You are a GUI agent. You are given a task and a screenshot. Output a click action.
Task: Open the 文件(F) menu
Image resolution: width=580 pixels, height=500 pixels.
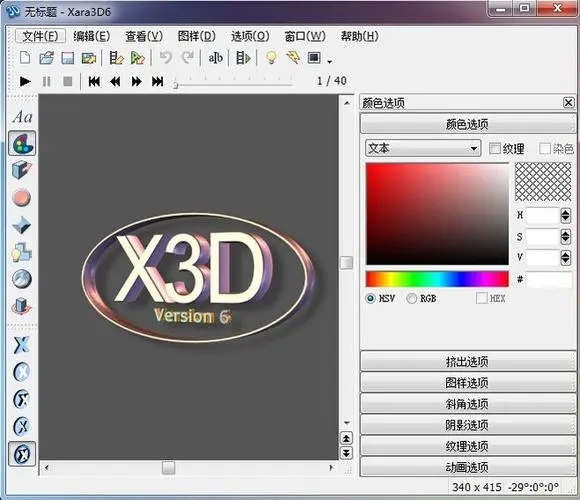40,36
